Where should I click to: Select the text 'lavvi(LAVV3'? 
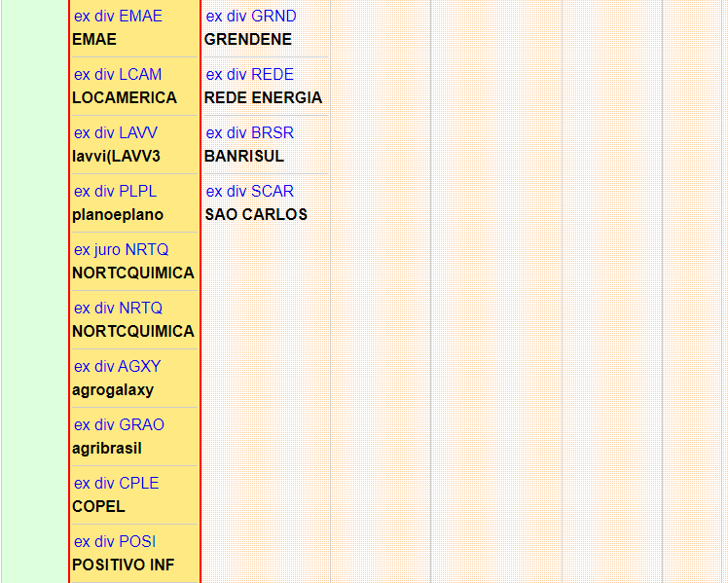116,157
